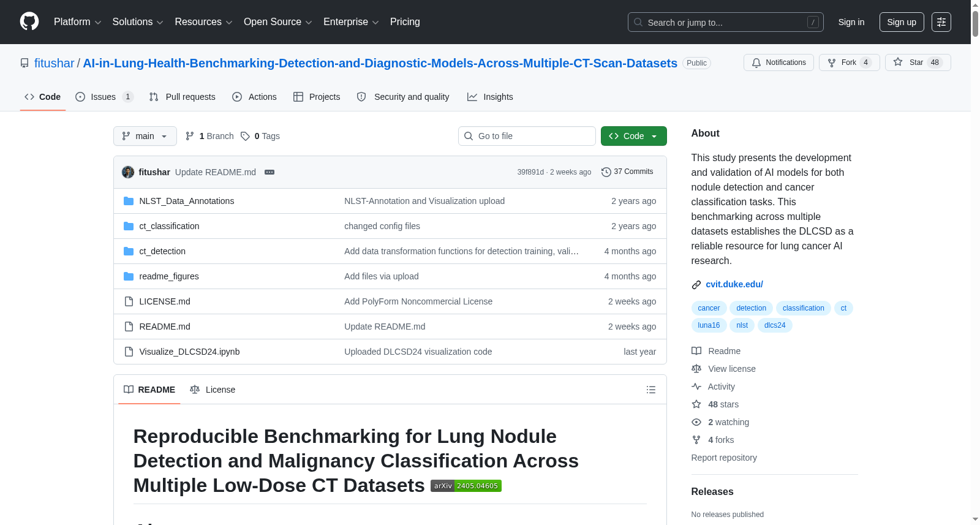
Task: Click the scales icon beside View license
Action: coord(696,369)
